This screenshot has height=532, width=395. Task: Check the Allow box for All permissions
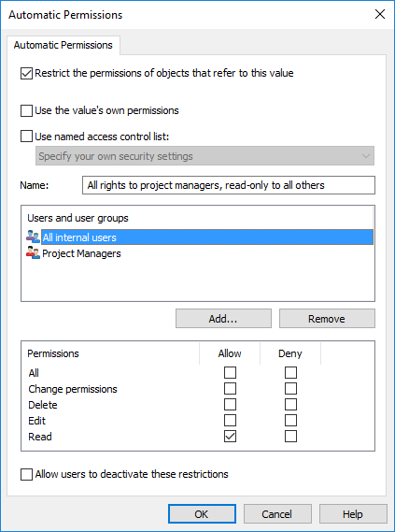(230, 372)
